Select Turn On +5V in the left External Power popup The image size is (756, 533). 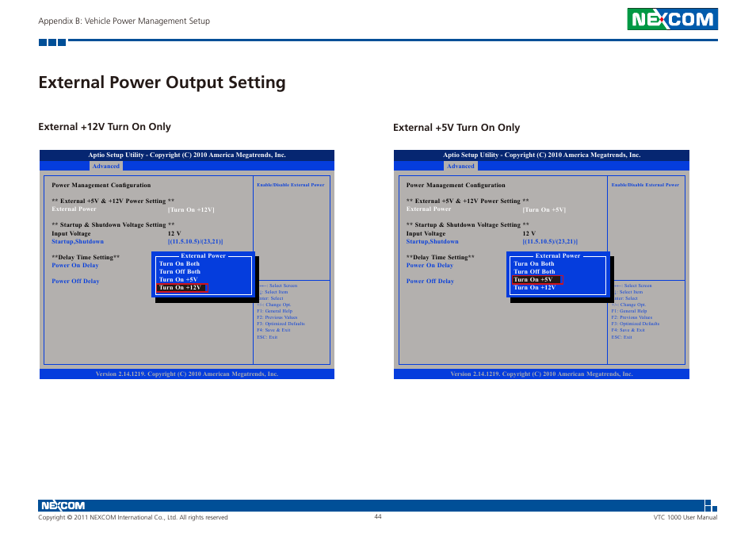[178, 279]
